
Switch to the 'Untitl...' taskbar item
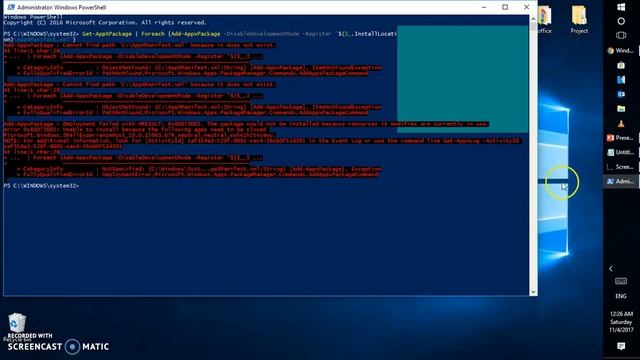(621, 152)
